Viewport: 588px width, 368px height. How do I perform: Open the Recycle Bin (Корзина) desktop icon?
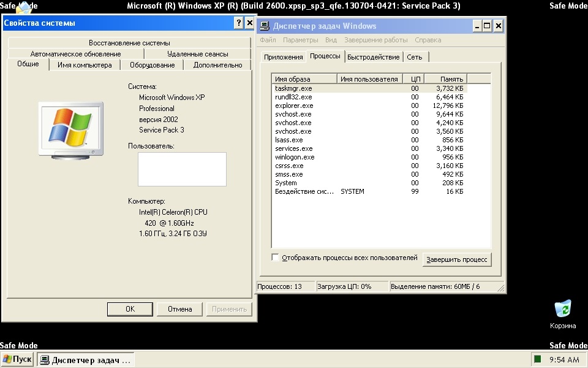click(x=562, y=309)
